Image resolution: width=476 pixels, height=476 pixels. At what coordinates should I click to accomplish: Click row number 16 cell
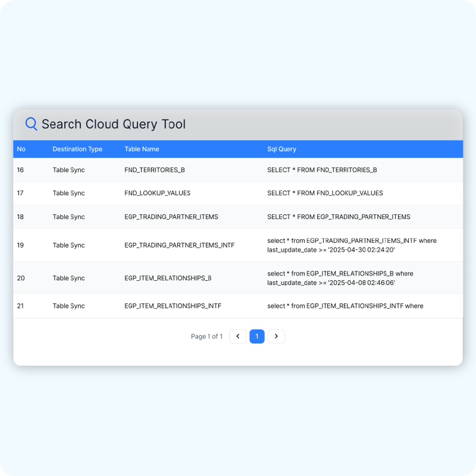[21, 170]
